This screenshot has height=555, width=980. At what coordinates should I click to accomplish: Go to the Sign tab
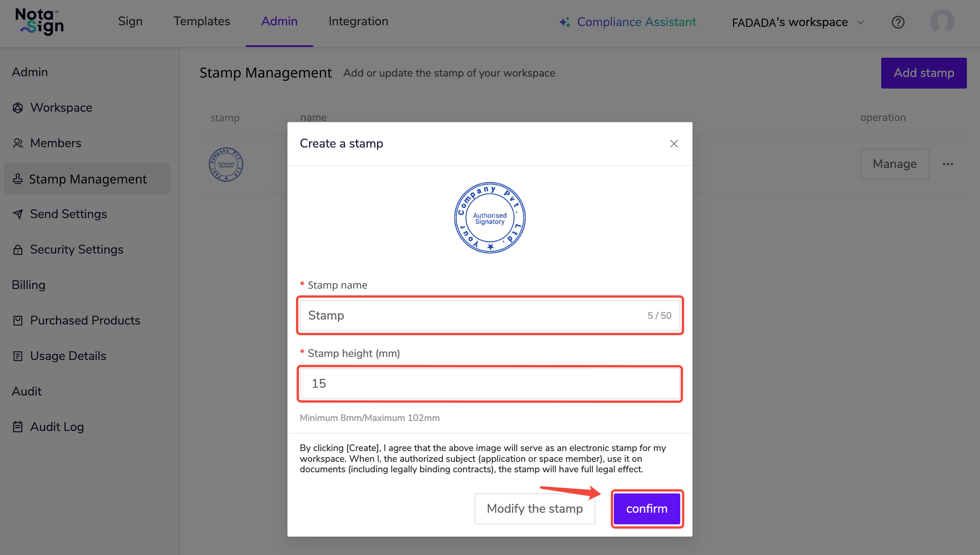coord(130,21)
